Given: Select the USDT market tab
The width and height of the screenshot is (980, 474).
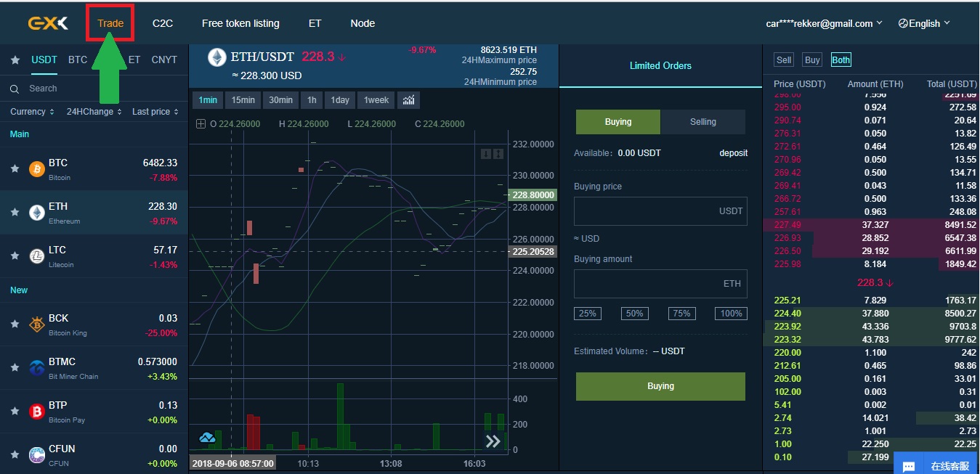Looking at the screenshot, I should click(44, 60).
